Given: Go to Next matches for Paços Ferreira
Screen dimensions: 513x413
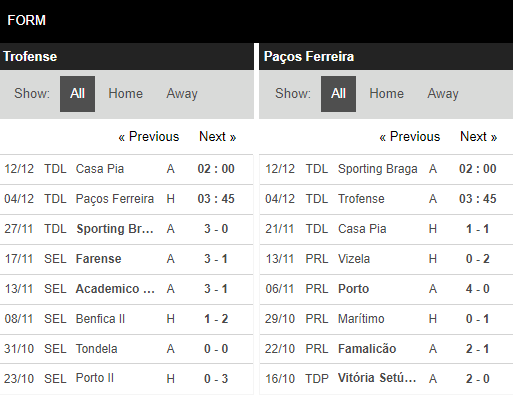Looking at the screenshot, I should 478,137.
